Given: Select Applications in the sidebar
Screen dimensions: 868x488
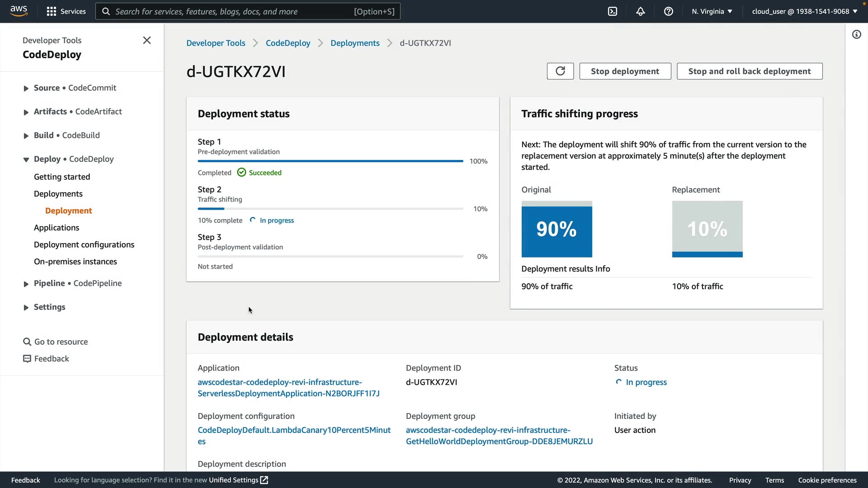Looking at the screenshot, I should (57, 228).
